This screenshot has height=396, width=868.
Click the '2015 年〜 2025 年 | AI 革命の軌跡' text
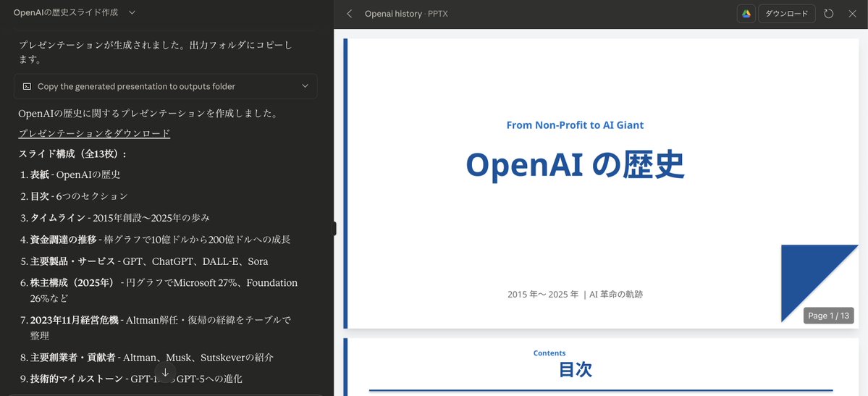pos(575,294)
